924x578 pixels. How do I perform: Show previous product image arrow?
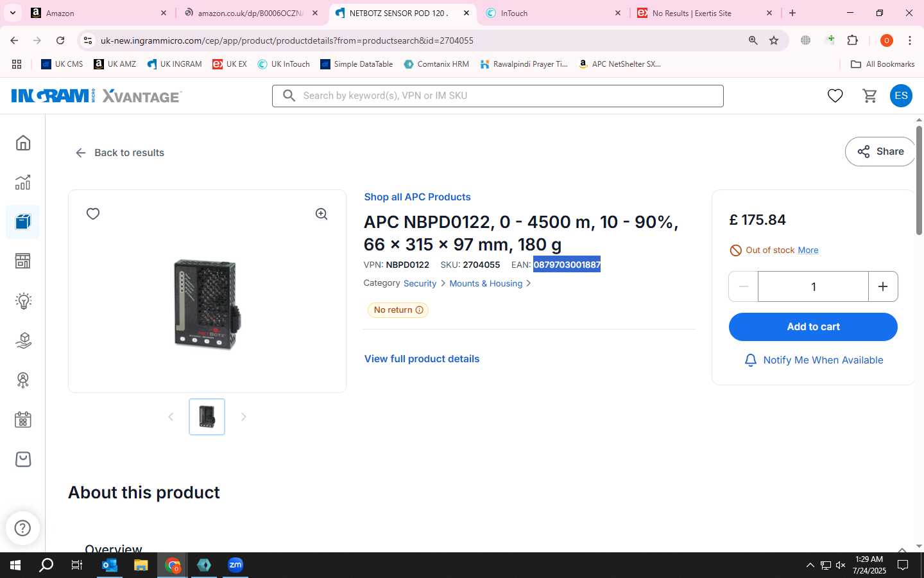pos(171,417)
